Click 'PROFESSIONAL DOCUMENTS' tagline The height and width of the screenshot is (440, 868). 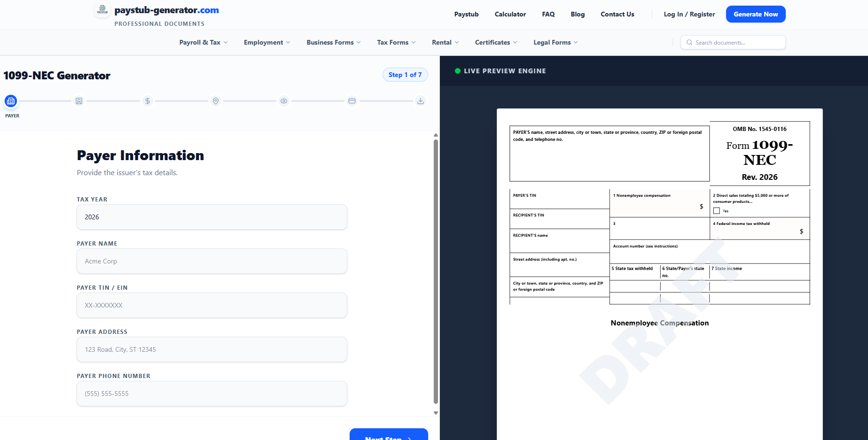point(159,24)
